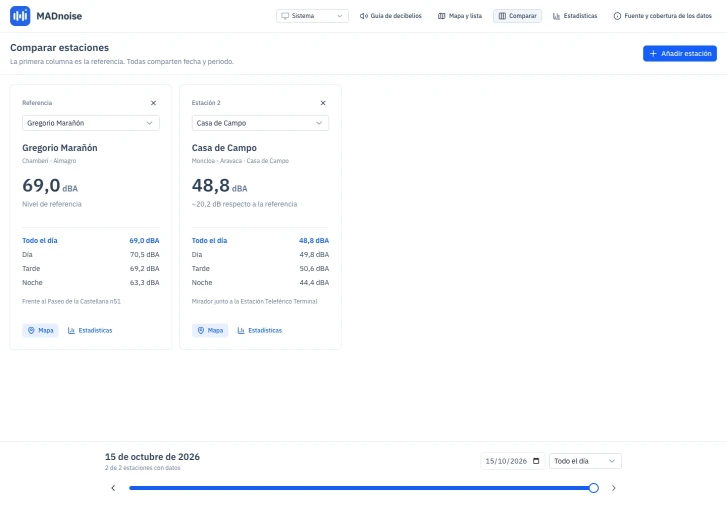Click the 48,8 dBA level value
The height and width of the screenshot is (512, 727).
click(220, 186)
